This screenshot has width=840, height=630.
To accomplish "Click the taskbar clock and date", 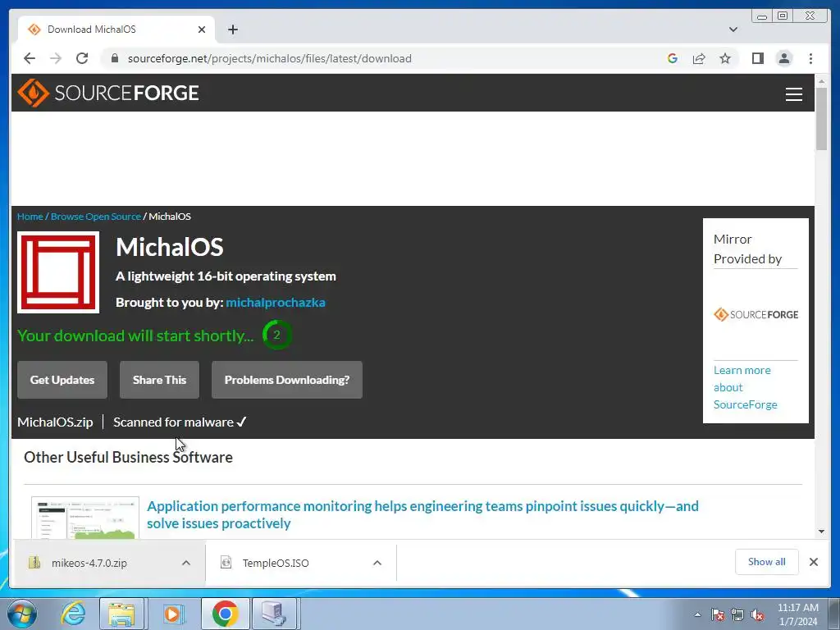I will point(797,614).
